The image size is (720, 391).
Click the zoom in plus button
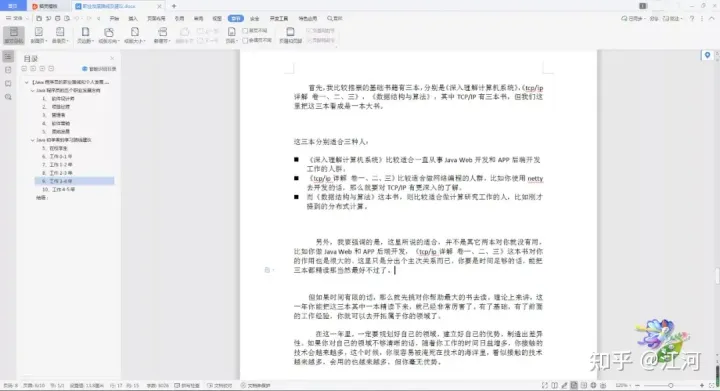tap(702, 385)
